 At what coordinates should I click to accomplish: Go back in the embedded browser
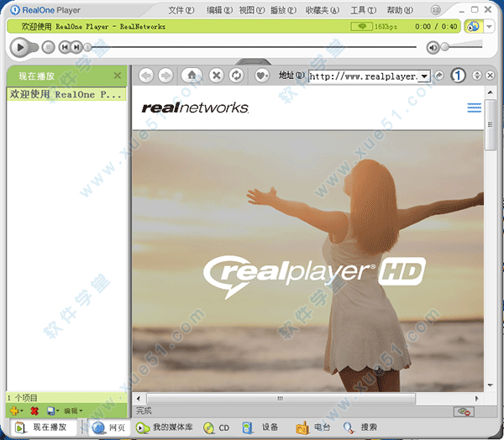point(146,76)
